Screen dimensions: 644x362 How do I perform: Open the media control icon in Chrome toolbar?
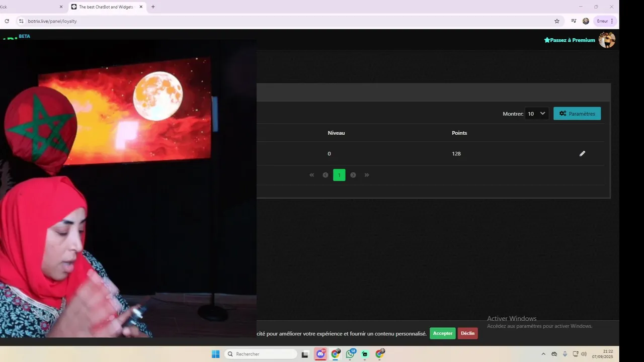click(574, 21)
